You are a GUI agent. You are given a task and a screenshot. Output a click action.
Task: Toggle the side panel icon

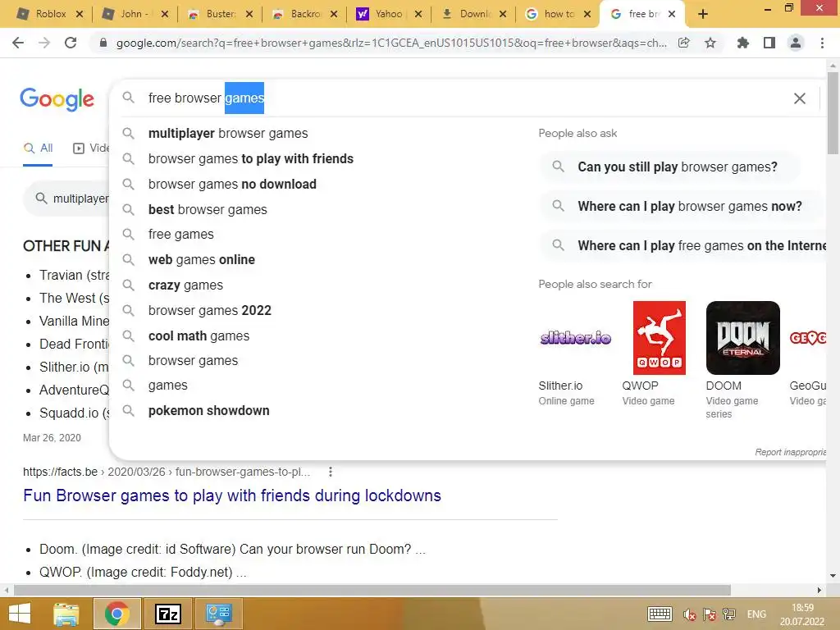769,43
